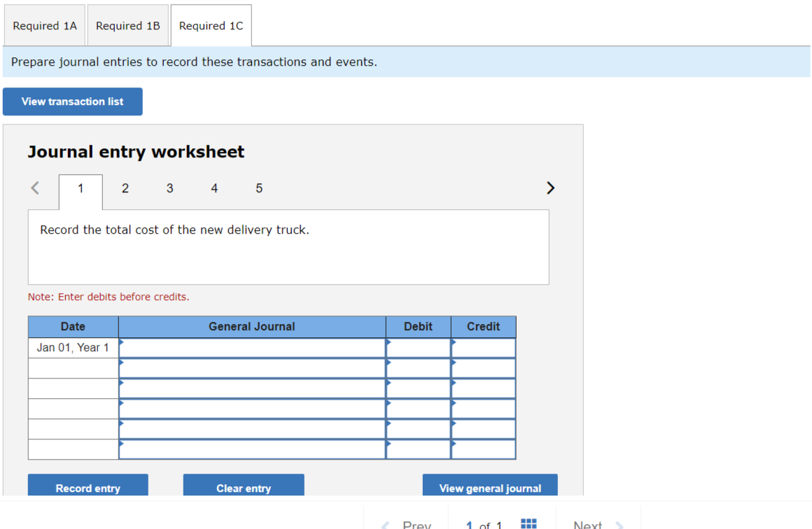This screenshot has width=812, height=529.
Task: Open the grid page-view icon near page indicator
Action: (528, 523)
